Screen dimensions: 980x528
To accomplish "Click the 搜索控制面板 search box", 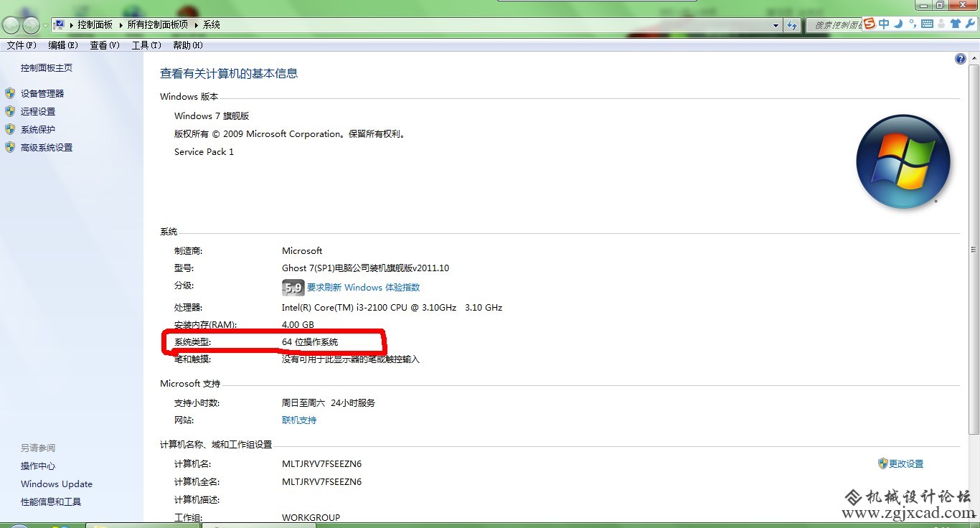I will tap(834, 25).
